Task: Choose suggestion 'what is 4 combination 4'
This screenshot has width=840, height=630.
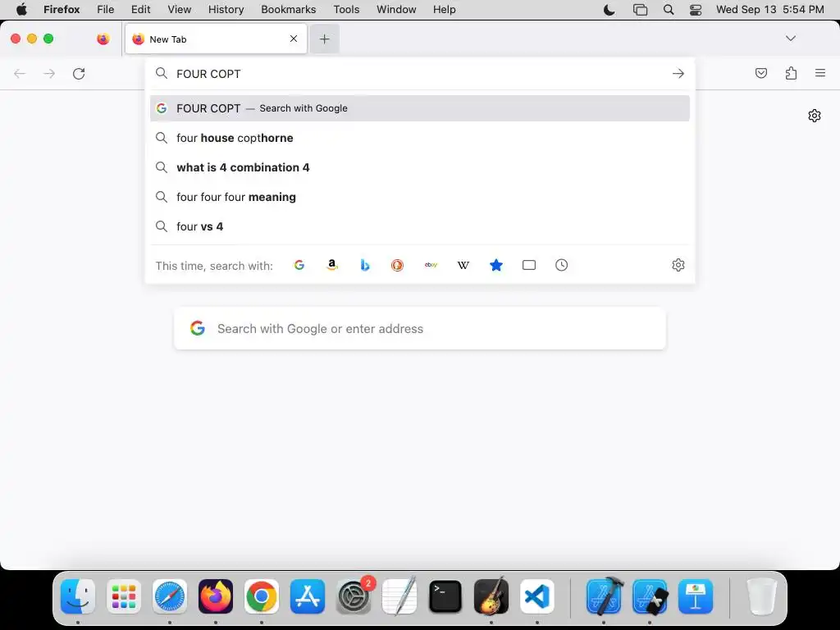Action: coord(420,167)
